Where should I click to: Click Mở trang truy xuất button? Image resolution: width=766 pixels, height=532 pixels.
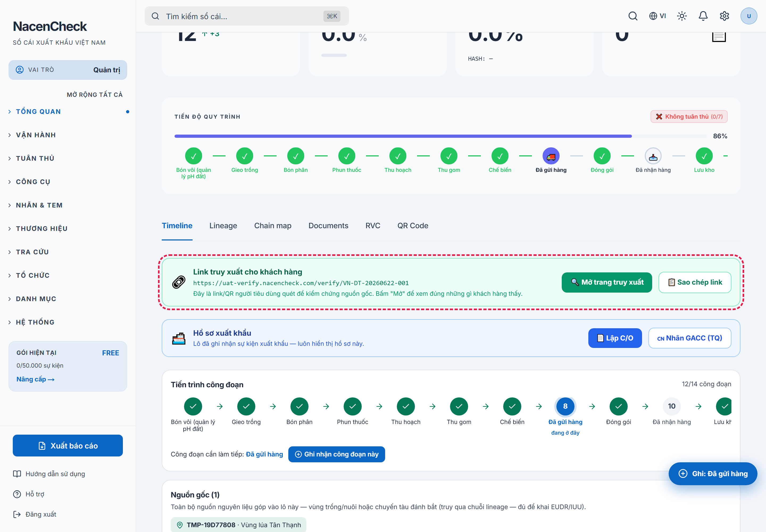point(606,282)
